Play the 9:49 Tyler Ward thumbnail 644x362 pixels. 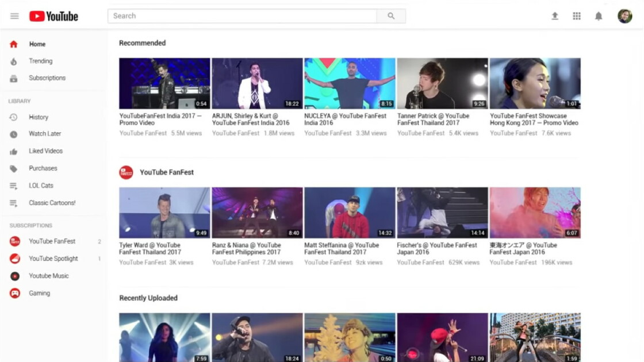(x=164, y=213)
